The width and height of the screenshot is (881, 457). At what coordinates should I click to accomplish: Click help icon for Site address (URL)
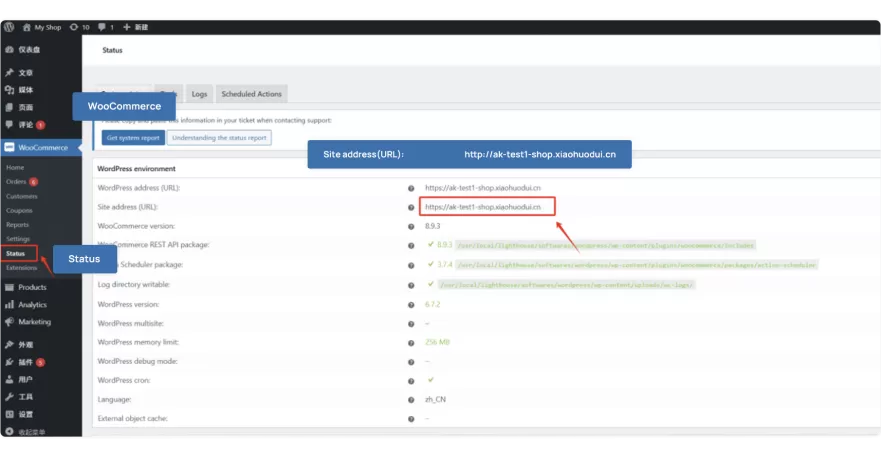(x=411, y=207)
